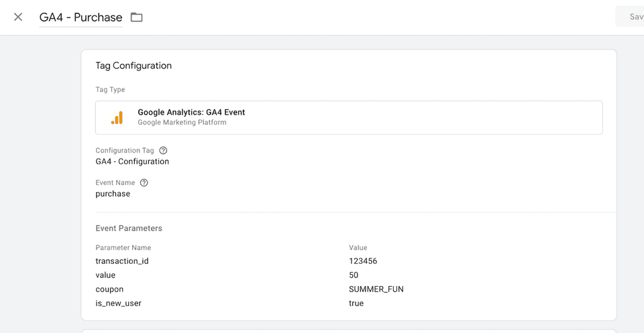The image size is (644, 333).
Task: Click the folder icon beside tag name
Action: pos(137,17)
